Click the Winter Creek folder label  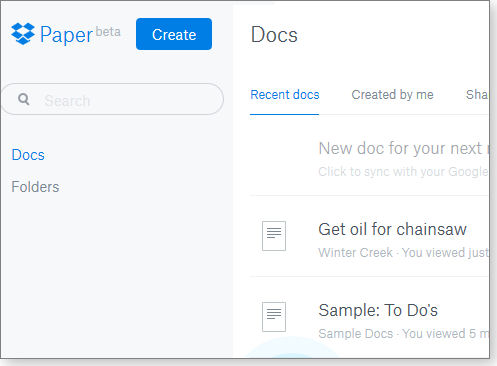355,253
